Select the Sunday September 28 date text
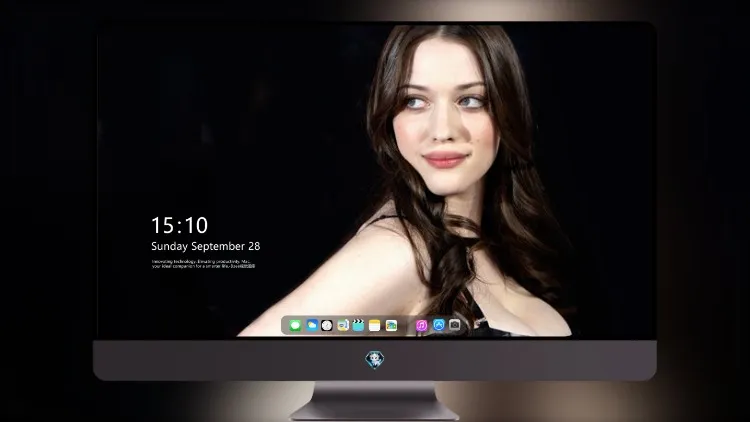The image size is (750, 422). (206, 246)
